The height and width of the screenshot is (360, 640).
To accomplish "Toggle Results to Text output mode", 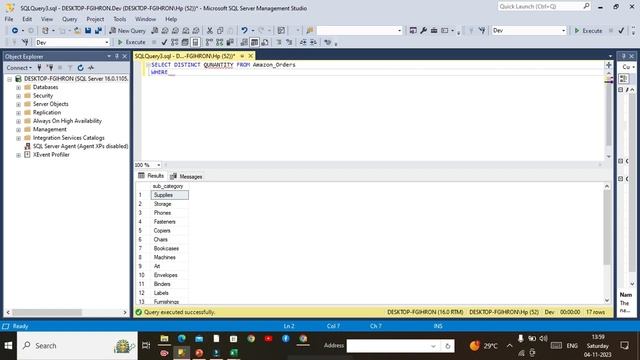I will point(244,42).
